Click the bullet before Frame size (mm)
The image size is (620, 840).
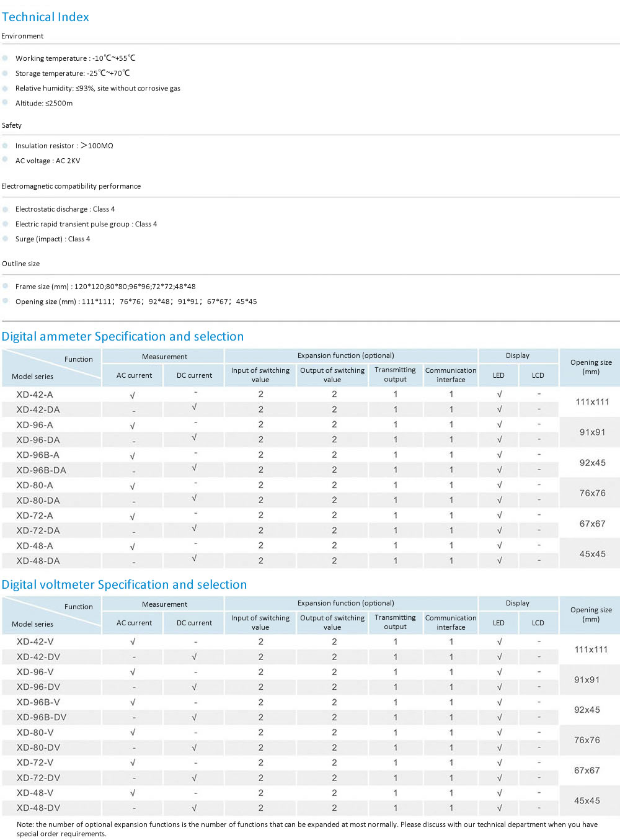pos(5,286)
